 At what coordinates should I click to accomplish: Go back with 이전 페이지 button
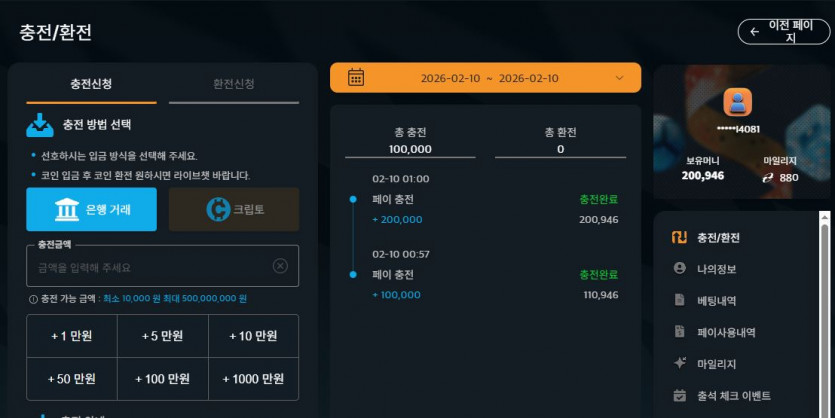[x=783, y=32]
